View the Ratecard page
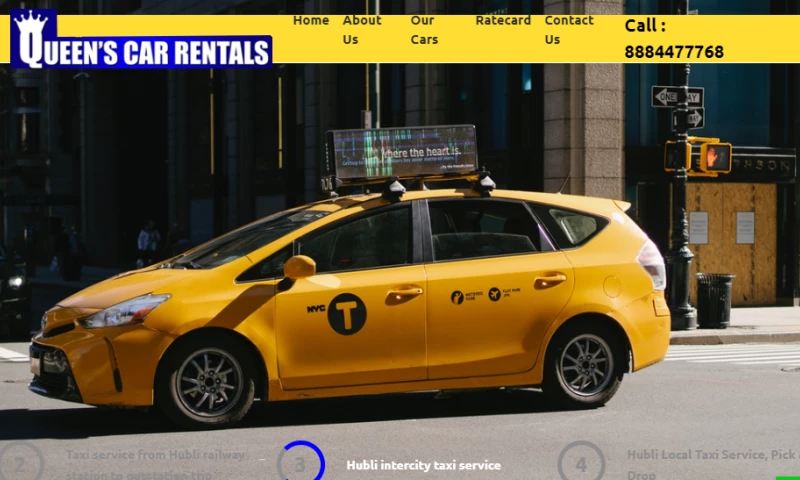Image resolution: width=800 pixels, height=480 pixels. 503,20
